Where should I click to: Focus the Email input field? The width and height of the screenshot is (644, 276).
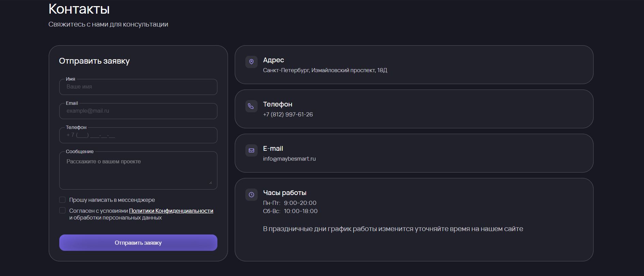click(138, 111)
